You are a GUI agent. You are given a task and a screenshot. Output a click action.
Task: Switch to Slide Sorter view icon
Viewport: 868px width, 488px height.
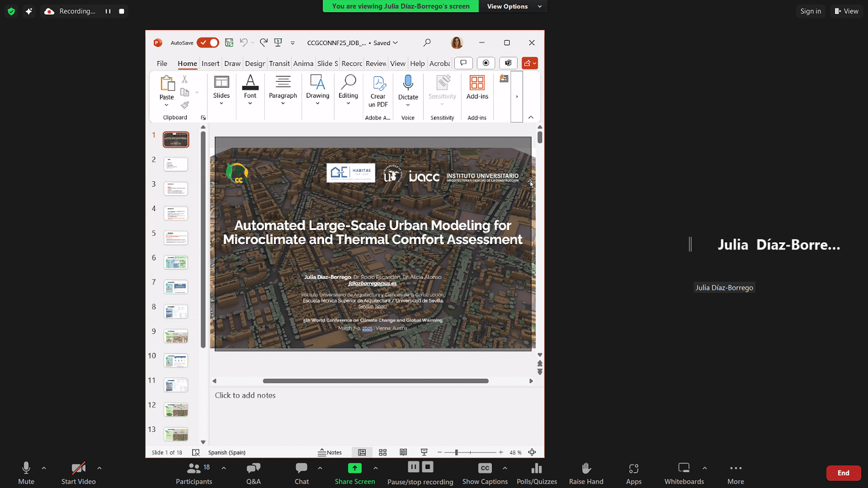tap(383, 453)
